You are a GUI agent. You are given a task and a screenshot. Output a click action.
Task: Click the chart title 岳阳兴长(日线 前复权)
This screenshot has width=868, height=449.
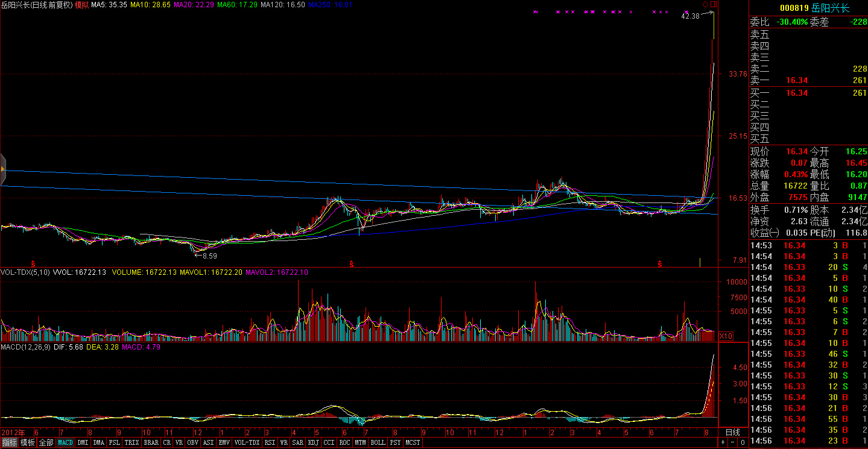pos(37,5)
